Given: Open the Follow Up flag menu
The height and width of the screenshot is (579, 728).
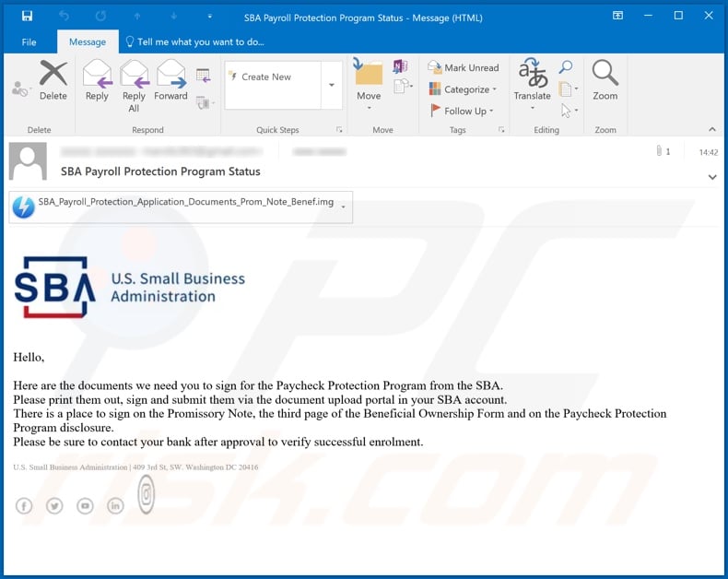Looking at the screenshot, I should click(x=462, y=111).
